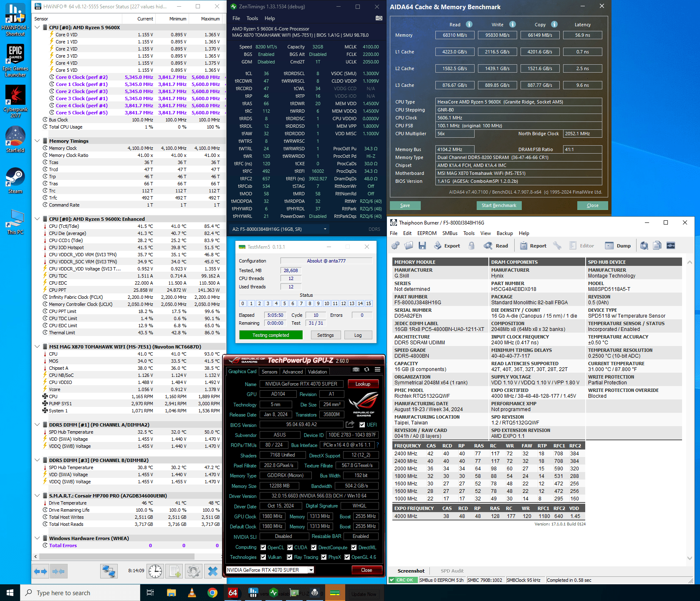Collapse DDR5 DIMM [#3] group
Image resolution: width=700 pixels, height=601 pixels.
pos(37,460)
